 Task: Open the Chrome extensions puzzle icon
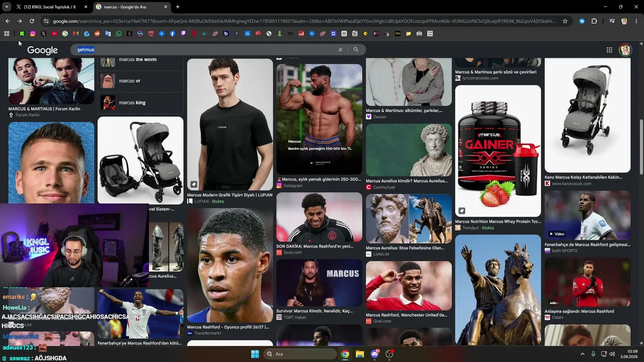pyautogui.click(x=594, y=21)
